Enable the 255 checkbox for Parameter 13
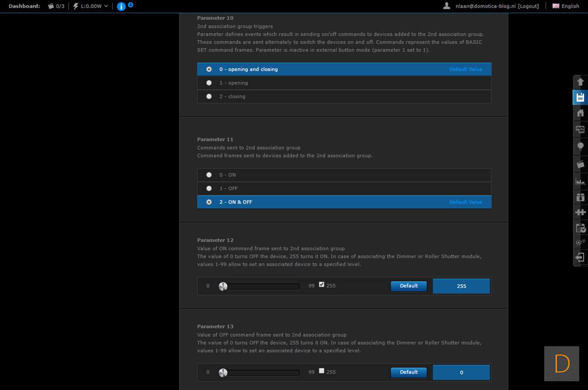This screenshot has width=588, height=390. pos(322,371)
